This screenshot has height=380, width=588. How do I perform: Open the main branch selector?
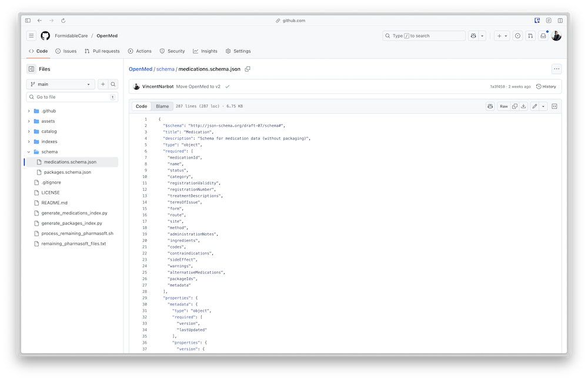tap(61, 83)
